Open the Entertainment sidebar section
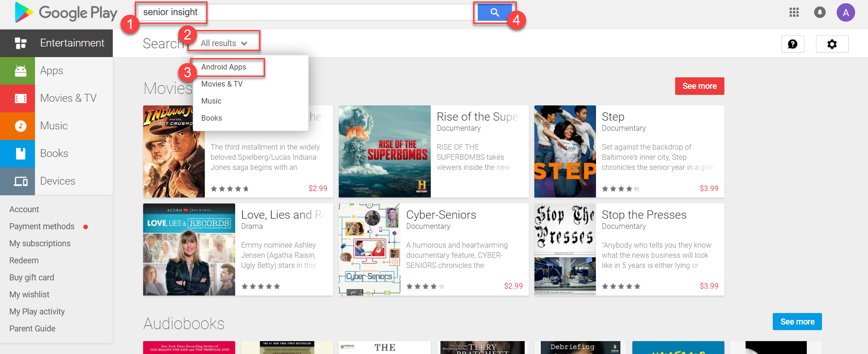868x354 pixels. click(x=56, y=43)
